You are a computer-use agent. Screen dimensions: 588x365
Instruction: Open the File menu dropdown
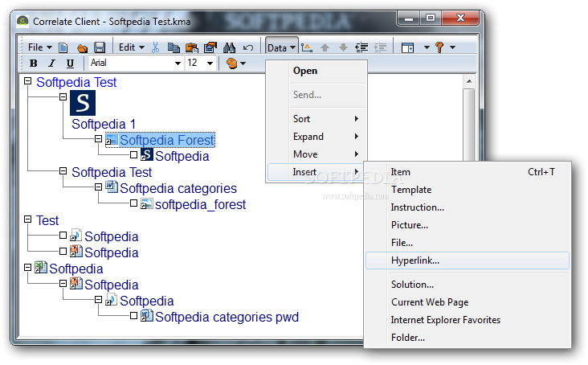[39, 47]
